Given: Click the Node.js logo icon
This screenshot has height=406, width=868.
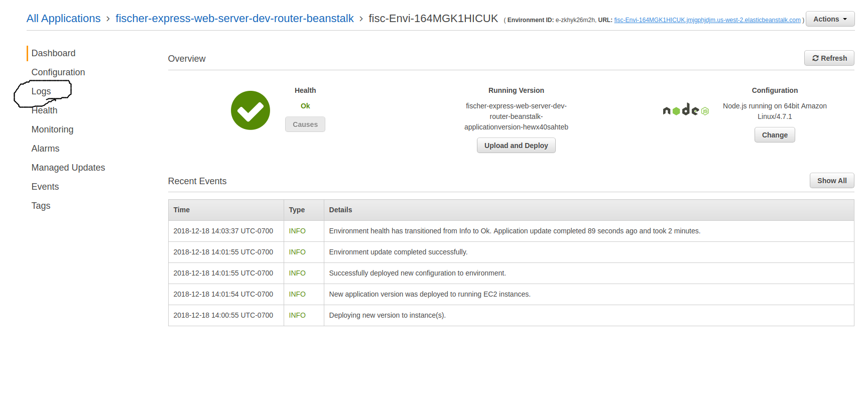Looking at the screenshot, I should point(686,110).
